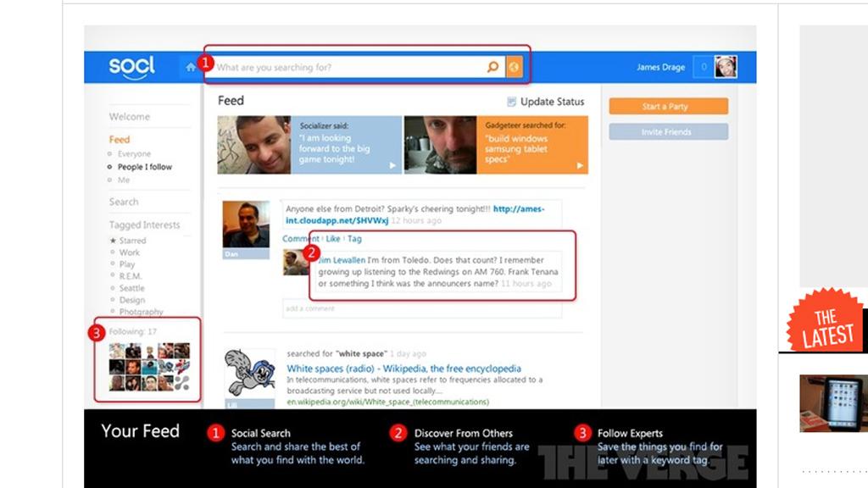Click the 'add a comment' field
This screenshot has height=488, width=868.
pyautogui.click(x=421, y=308)
